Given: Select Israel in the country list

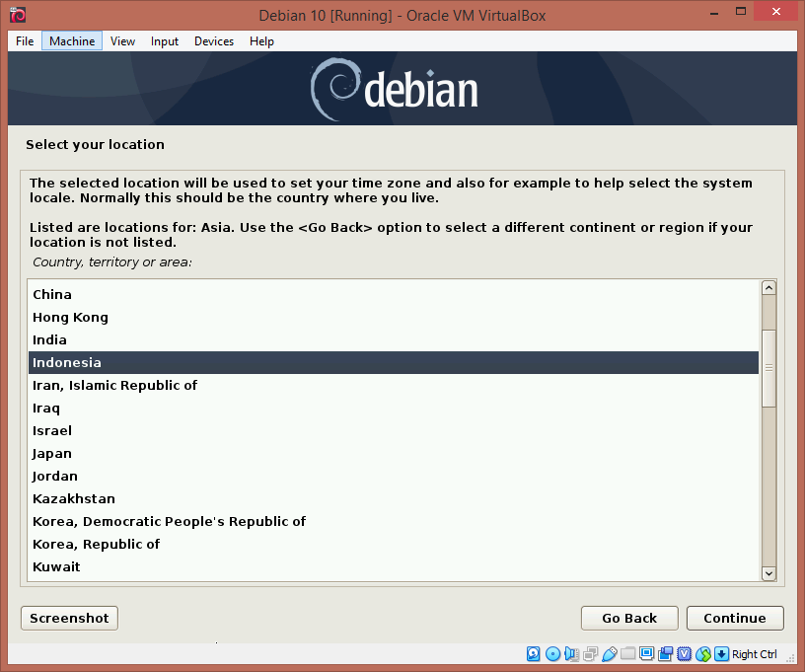Looking at the screenshot, I should coord(394,430).
